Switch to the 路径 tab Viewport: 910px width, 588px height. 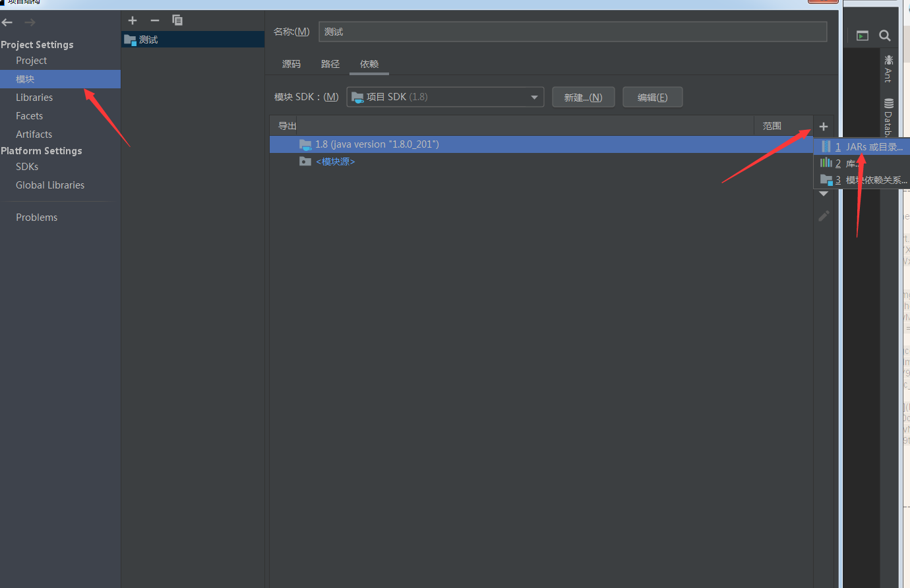(x=330, y=64)
